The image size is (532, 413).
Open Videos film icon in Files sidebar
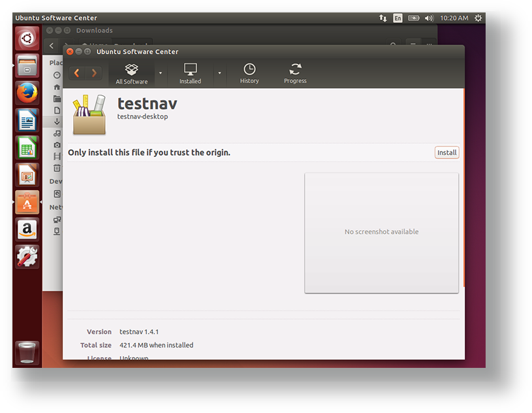(57, 156)
